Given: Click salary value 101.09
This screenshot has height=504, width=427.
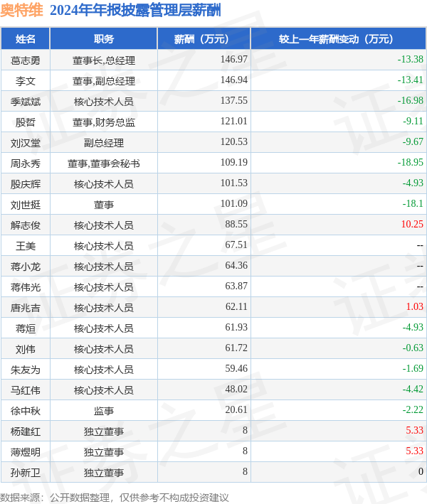Looking at the screenshot, I should click(x=234, y=203).
